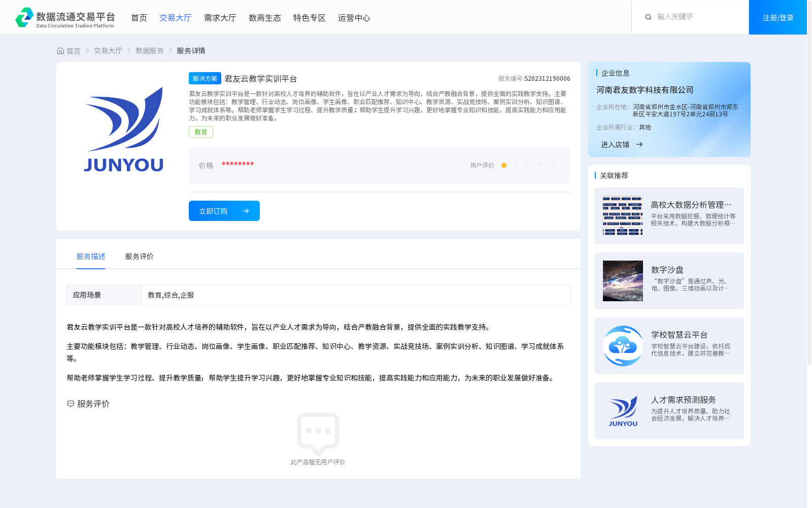Click the page vertical scrollbar
The width and height of the screenshot is (812, 508).
point(809,183)
